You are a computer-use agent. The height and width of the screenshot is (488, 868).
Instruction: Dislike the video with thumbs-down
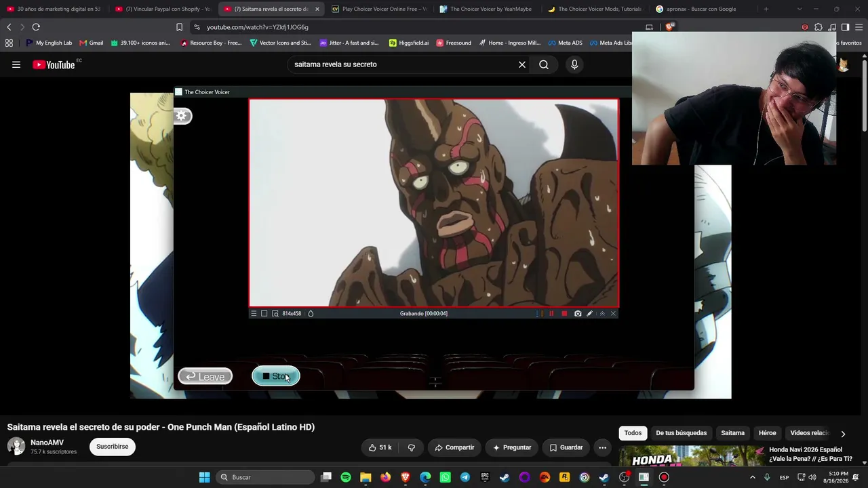412,447
